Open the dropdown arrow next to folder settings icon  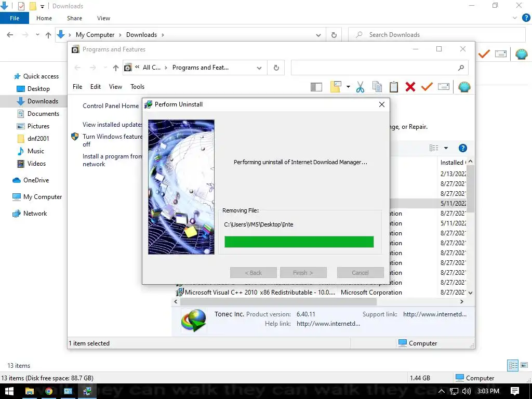click(x=348, y=87)
